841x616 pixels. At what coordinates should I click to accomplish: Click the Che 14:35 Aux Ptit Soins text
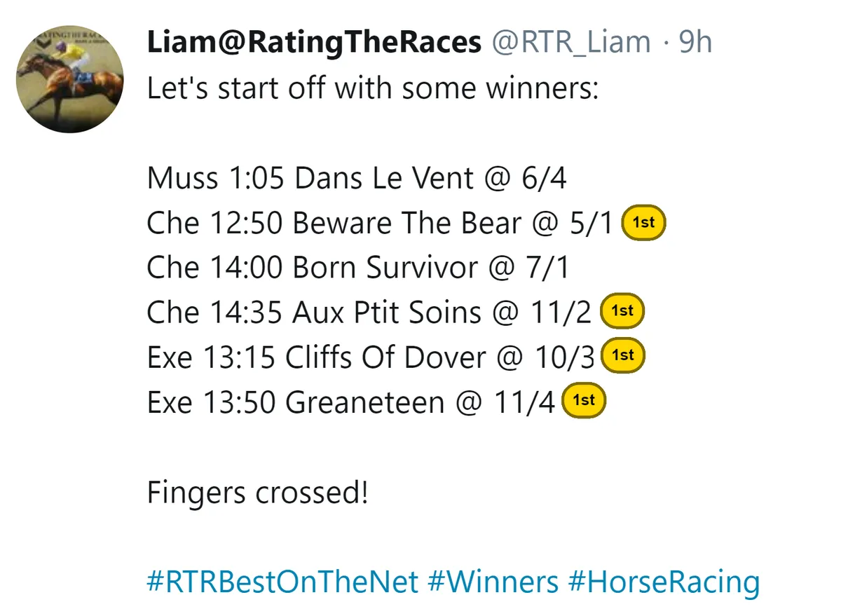click(314, 313)
